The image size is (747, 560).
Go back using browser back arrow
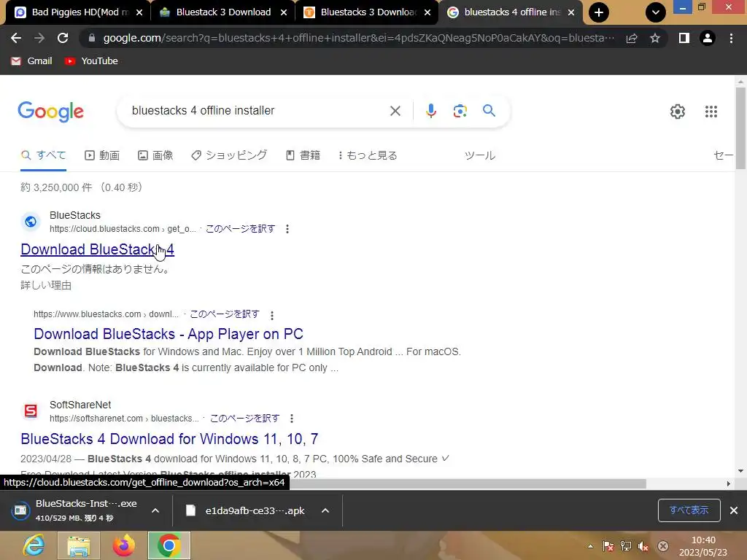coord(16,38)
